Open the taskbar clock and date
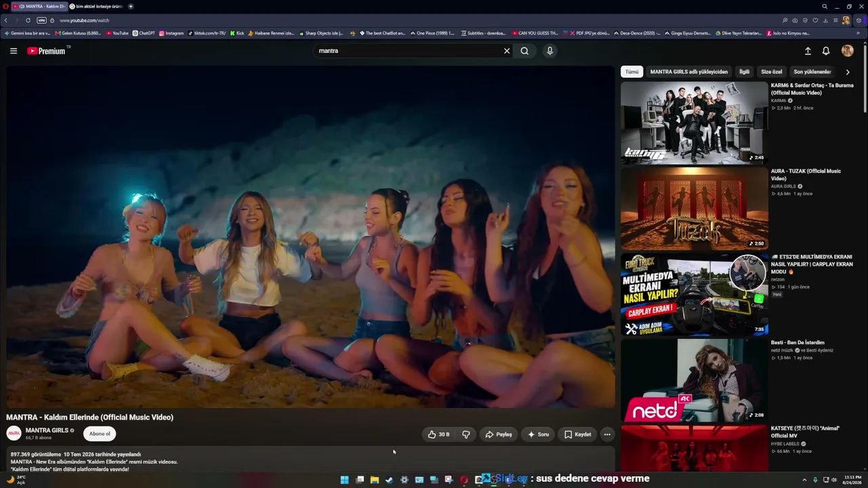Image resolution: width=868 pixels, height=488 pixels. (852, 480)
